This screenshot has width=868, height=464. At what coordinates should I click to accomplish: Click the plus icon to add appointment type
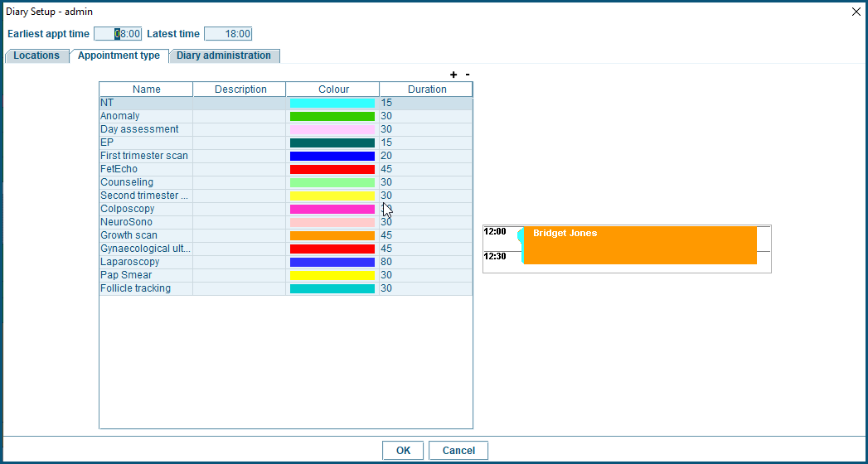pos(453,75)
